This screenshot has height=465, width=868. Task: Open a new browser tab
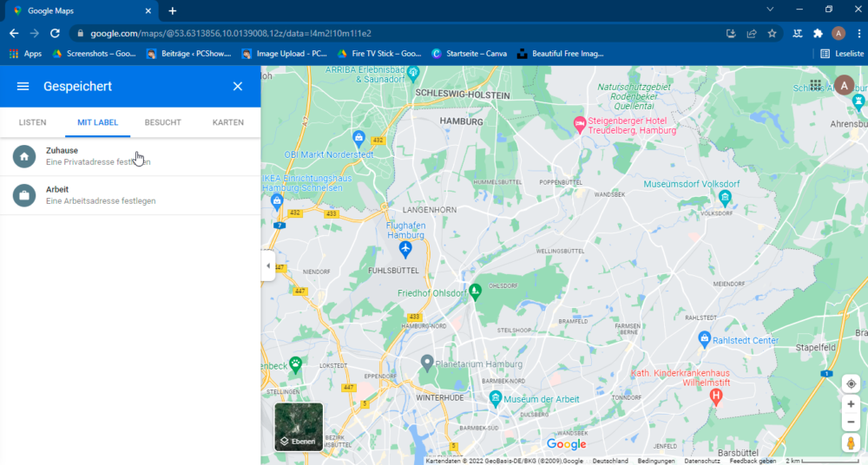(173, 10)
